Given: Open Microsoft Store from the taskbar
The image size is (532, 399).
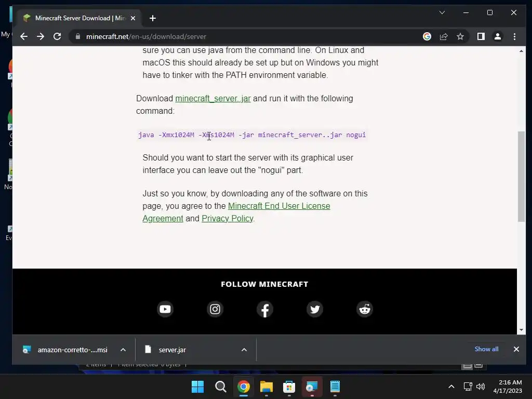Looking at the screenshot, I should pyautogui.click(x=289, y=387).
